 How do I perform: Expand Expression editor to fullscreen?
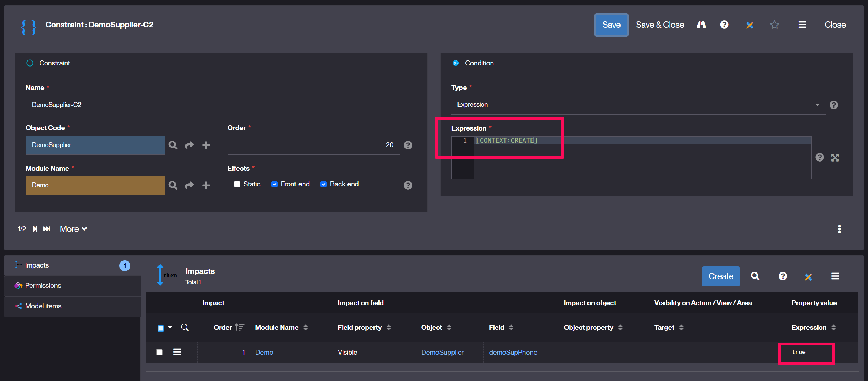pyautogui.click(x=835, y=158)
